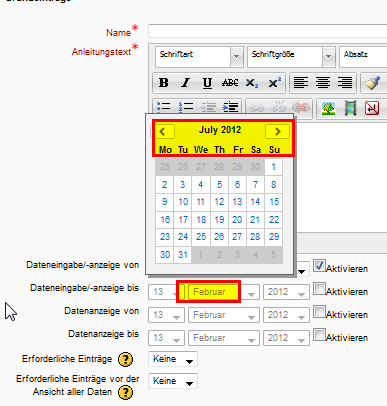Pick July 16 in the calendar
The width and height of the screenshot is (387, 406).
tap(165, 219)
